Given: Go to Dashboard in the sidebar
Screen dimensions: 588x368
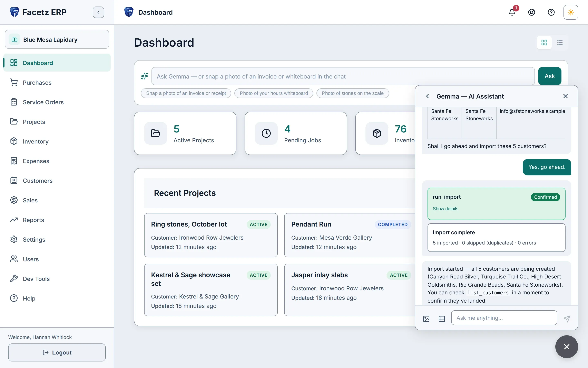Looking at the screenshot, I should (57, 63).
